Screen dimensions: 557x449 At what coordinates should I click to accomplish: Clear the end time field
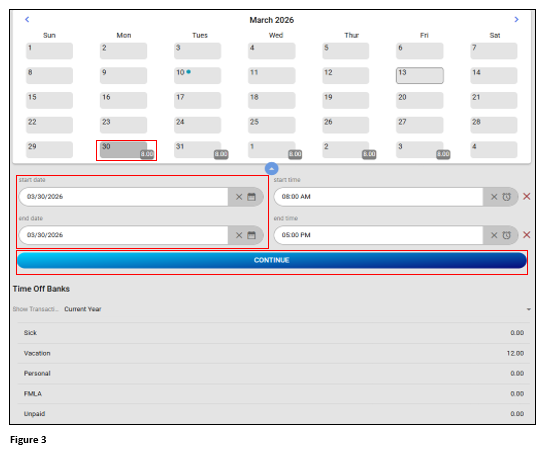494,235
